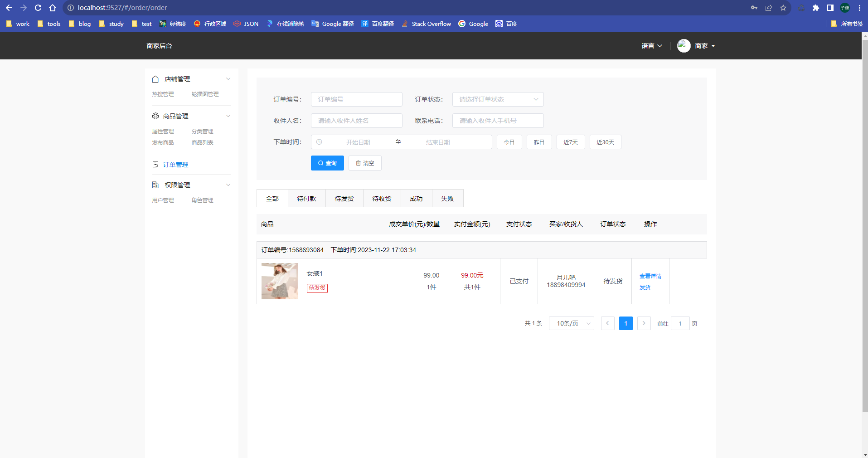The image size is (868, 458).
Task: Click the 发货 ship link
Action: [x=645, y=287]
